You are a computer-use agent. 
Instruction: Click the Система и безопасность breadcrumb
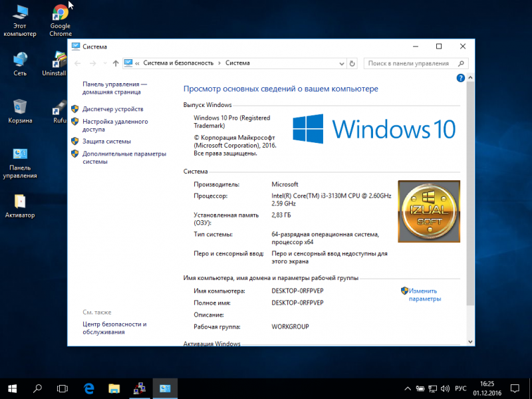click(178, 63)
